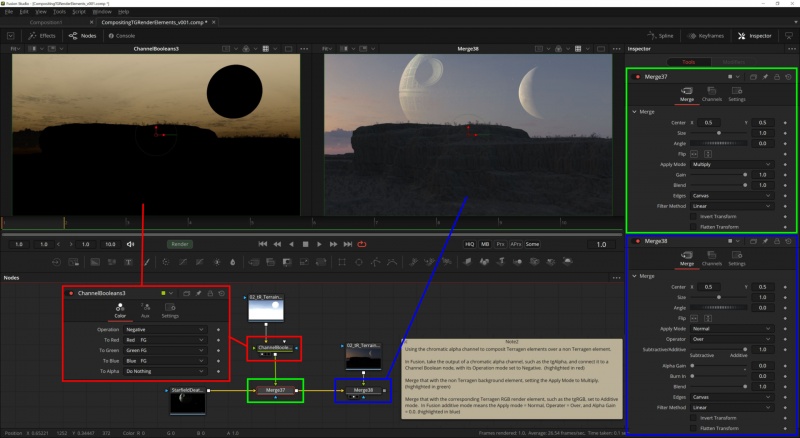Click vertical Flip icon in Merge38
This screenshot has width=800, height=438.
click(x=708, y=319)
